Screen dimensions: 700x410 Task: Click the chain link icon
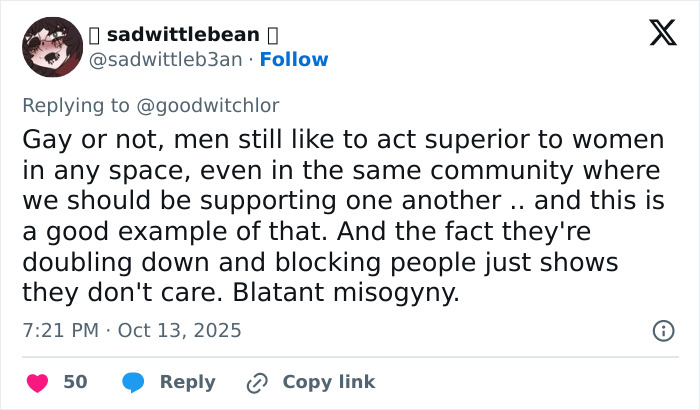click(257, 382)
